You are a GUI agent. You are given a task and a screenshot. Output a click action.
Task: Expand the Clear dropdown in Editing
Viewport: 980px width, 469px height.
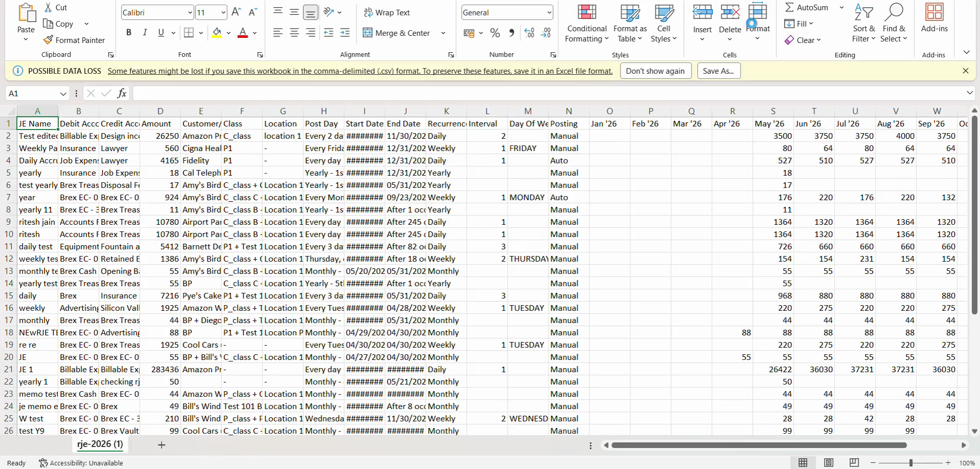point(818,40)
